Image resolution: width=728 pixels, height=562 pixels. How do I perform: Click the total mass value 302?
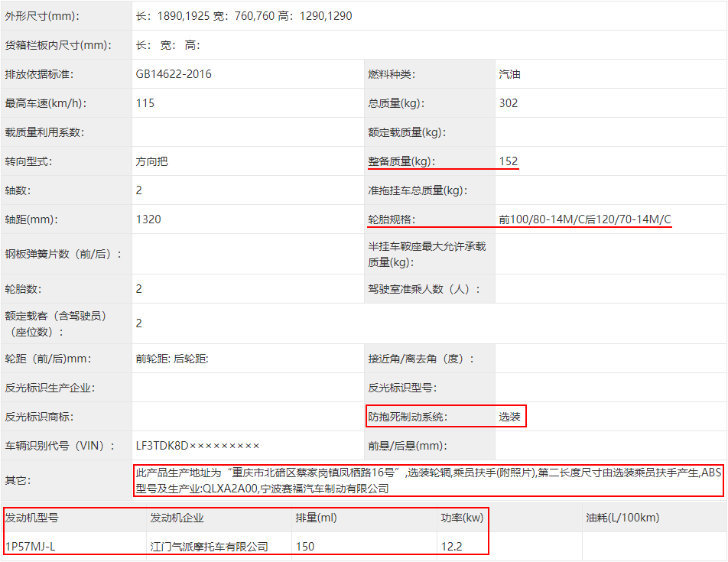click(x=509, y=103)
